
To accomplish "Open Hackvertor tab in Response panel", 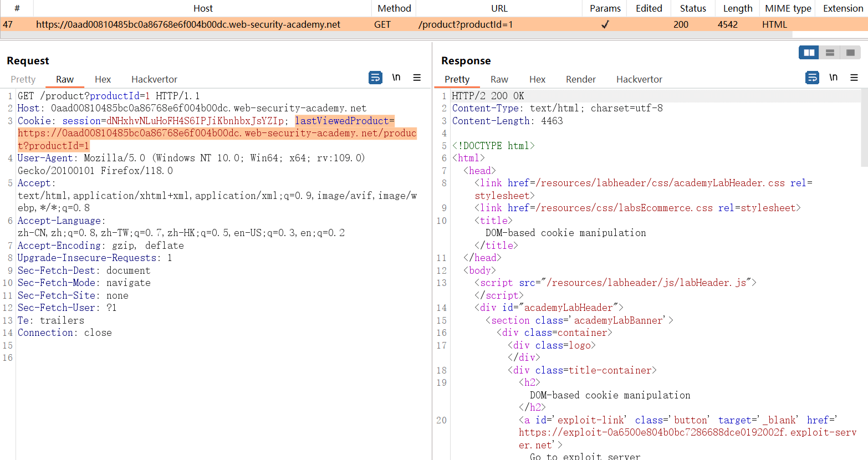I will [639, 79].
